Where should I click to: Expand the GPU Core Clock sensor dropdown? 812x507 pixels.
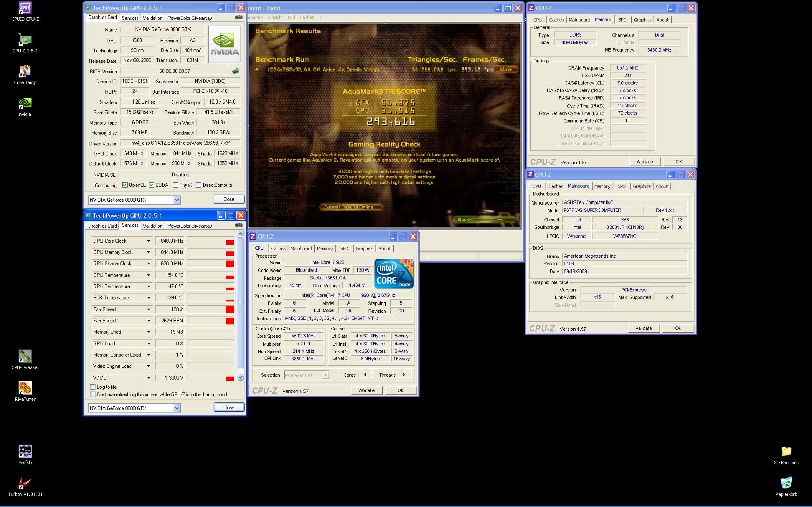pos(149,241)
